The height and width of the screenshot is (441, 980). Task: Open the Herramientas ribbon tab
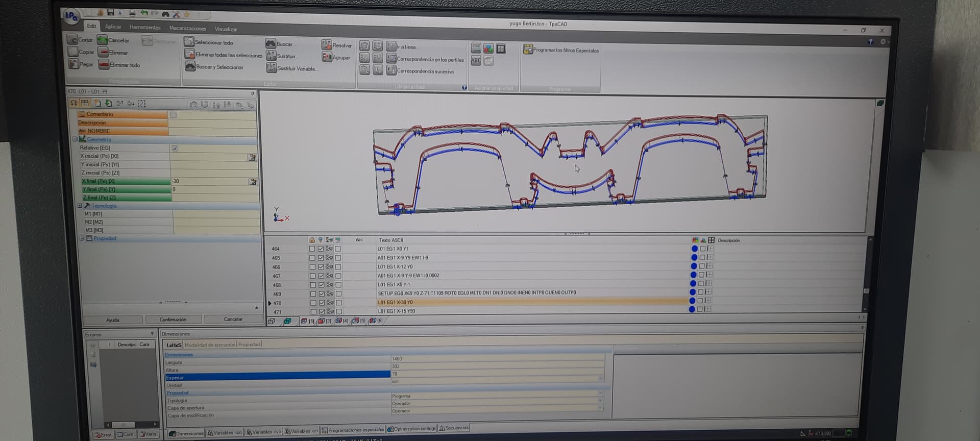coord(144,27)
